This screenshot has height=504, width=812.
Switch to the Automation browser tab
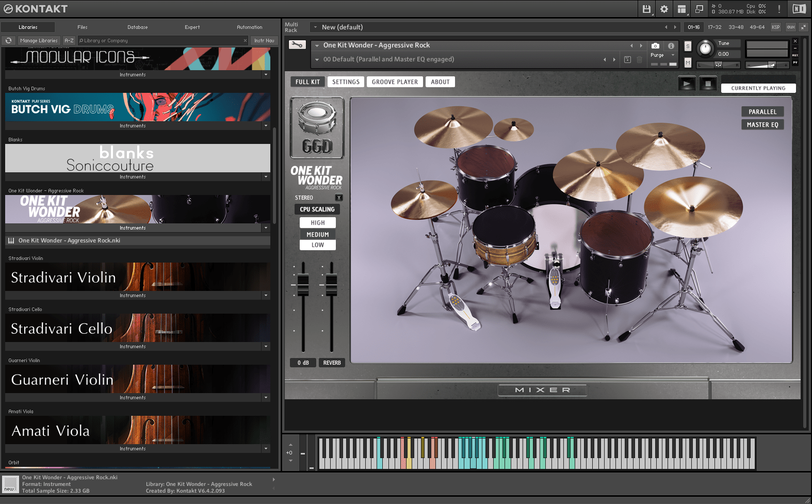pyautogui.click(x=250, y=27)
